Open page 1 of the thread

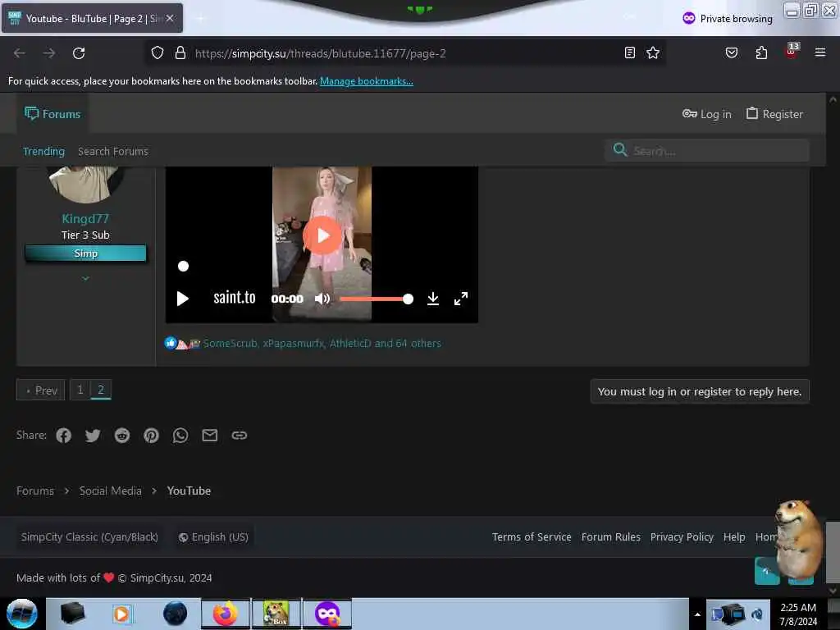[x=80, y=390]
